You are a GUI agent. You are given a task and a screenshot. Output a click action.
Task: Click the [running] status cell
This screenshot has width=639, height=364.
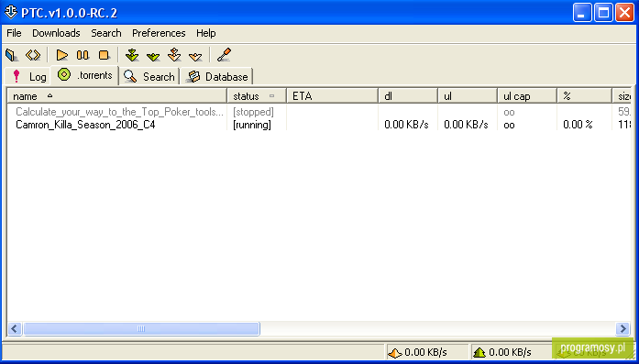[252, 125]
